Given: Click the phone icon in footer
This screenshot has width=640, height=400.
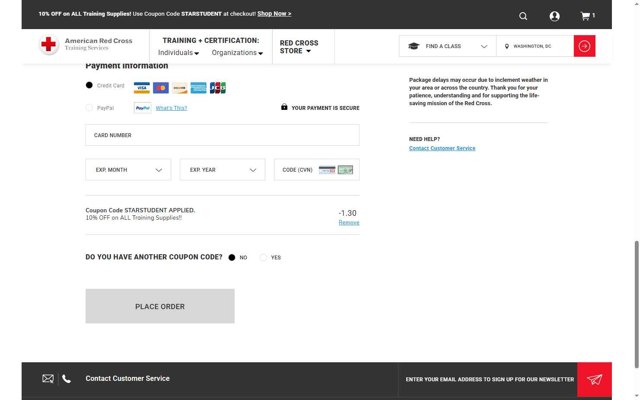Looking at the screenshot, I should [x=67, y=379].
